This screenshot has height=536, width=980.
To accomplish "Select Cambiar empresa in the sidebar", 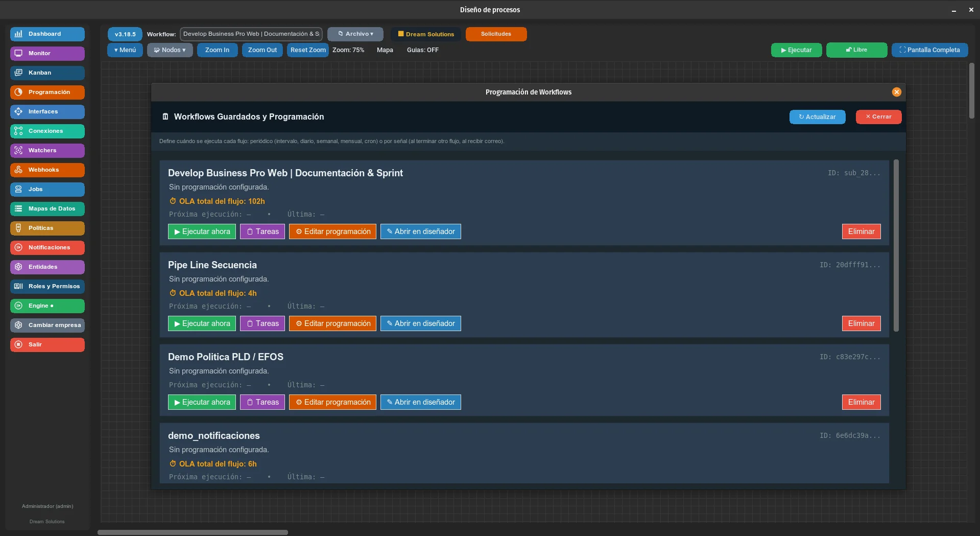I will pos(47,325).
